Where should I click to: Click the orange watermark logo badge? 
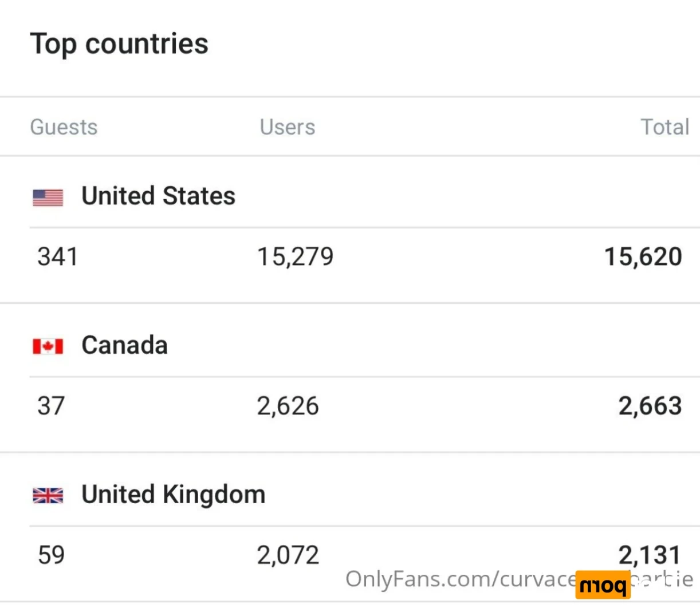point(603,585)
